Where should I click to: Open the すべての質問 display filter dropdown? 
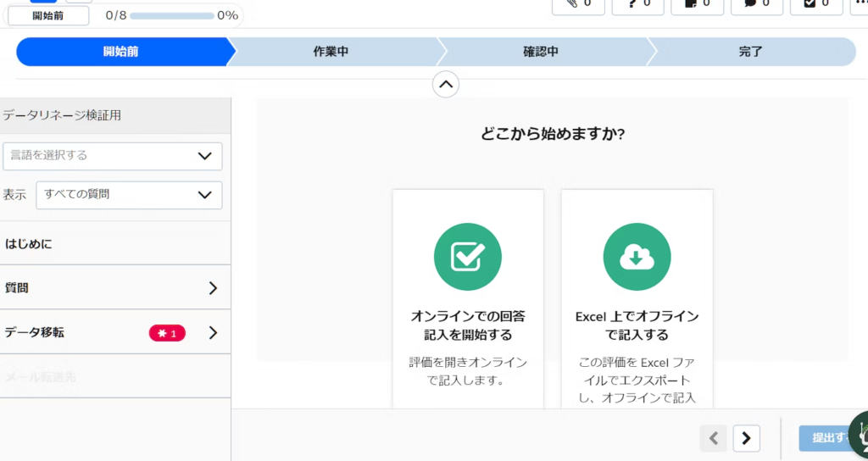click(x=129, y=195)
